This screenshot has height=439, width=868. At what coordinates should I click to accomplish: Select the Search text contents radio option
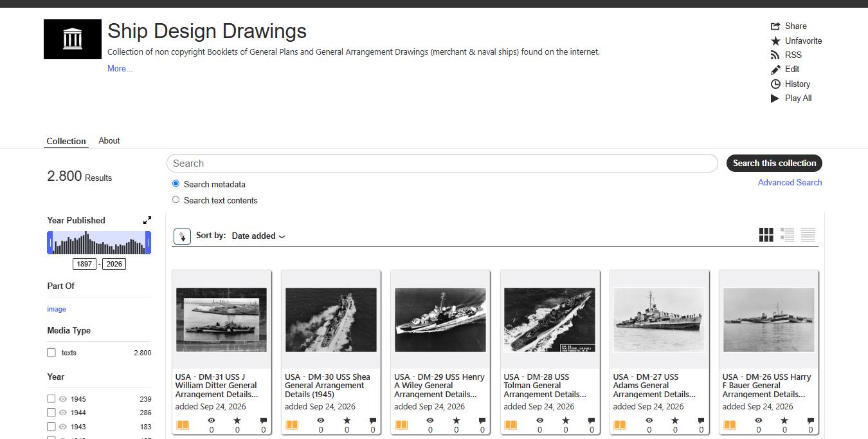coord(176,200)
